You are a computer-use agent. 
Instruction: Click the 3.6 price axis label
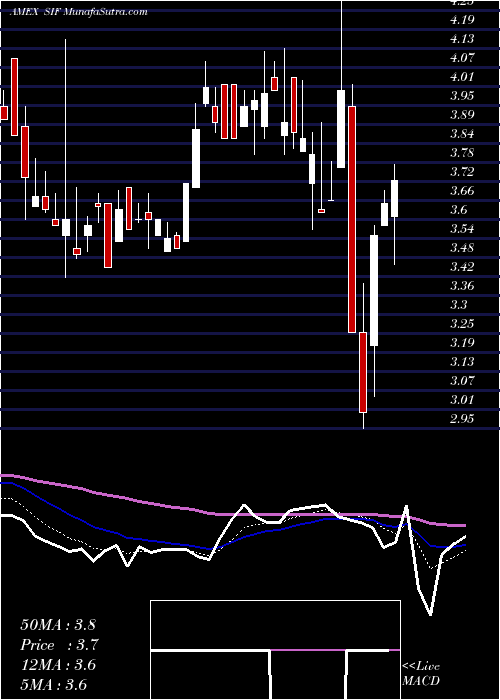459,210
